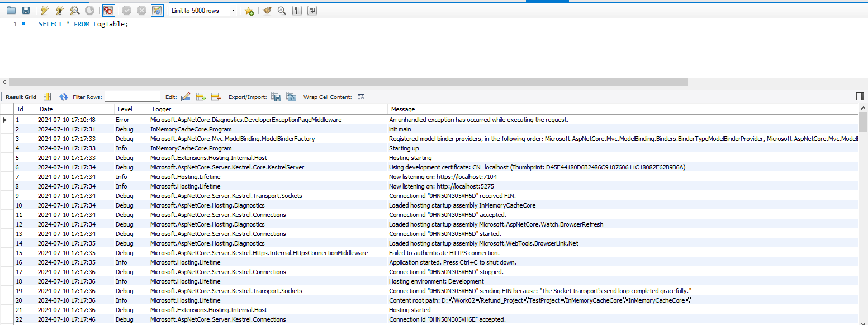Image resolution: width=868 pixels, height=325 pixels.
Task: Refresh the result grid data
Action: click(64, 97)
